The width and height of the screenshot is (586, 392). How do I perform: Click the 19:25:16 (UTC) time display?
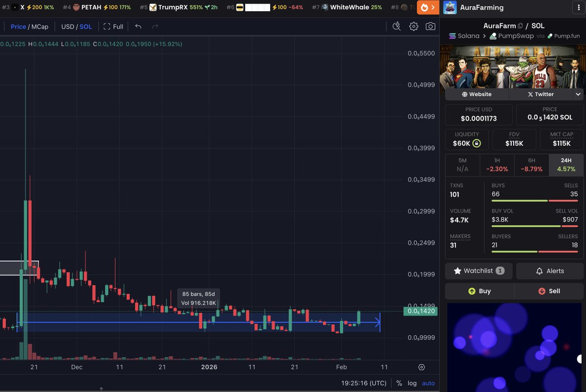[x=364, y=383]
